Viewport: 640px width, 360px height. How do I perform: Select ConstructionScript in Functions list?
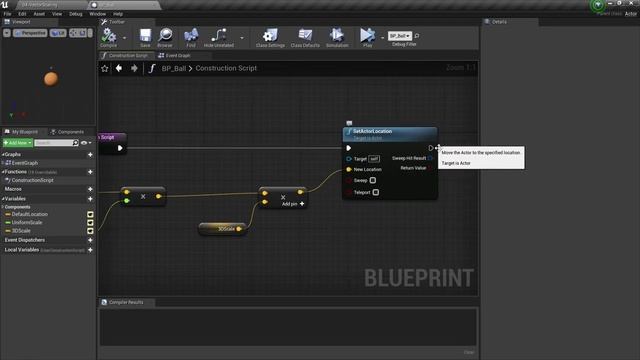click(33, 180)
